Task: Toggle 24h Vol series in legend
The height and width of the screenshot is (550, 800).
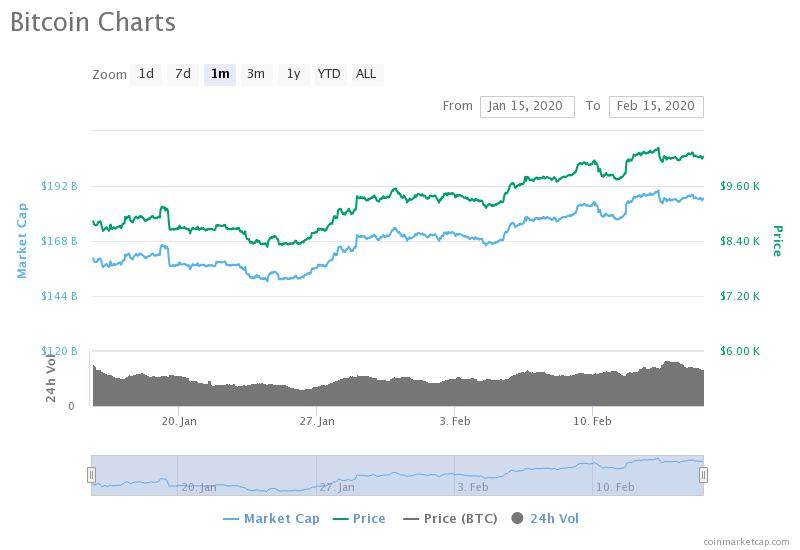Action: pyautogui.click(x=545, y=519)
